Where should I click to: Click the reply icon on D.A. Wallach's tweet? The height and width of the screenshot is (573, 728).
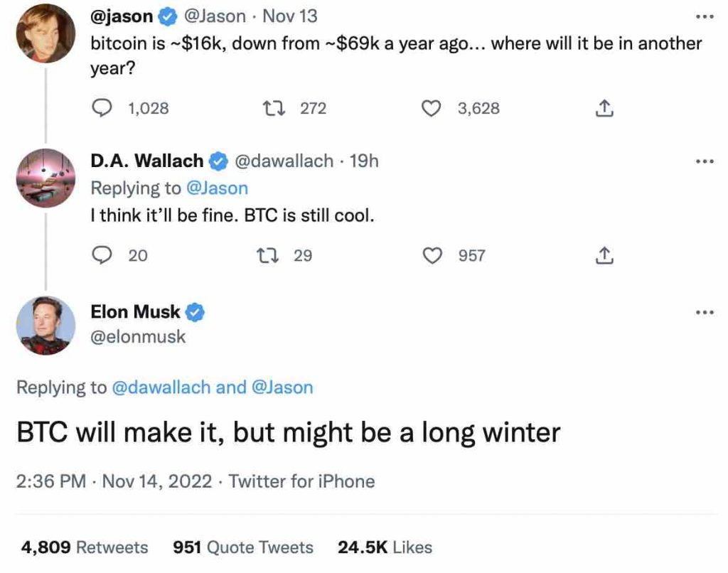point(103,255)
